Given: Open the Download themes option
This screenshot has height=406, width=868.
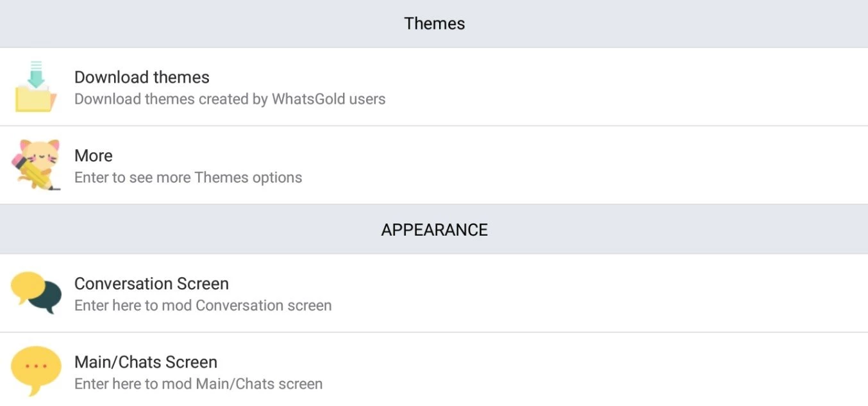Looking at the screenshot, I should tap(142, 77).
